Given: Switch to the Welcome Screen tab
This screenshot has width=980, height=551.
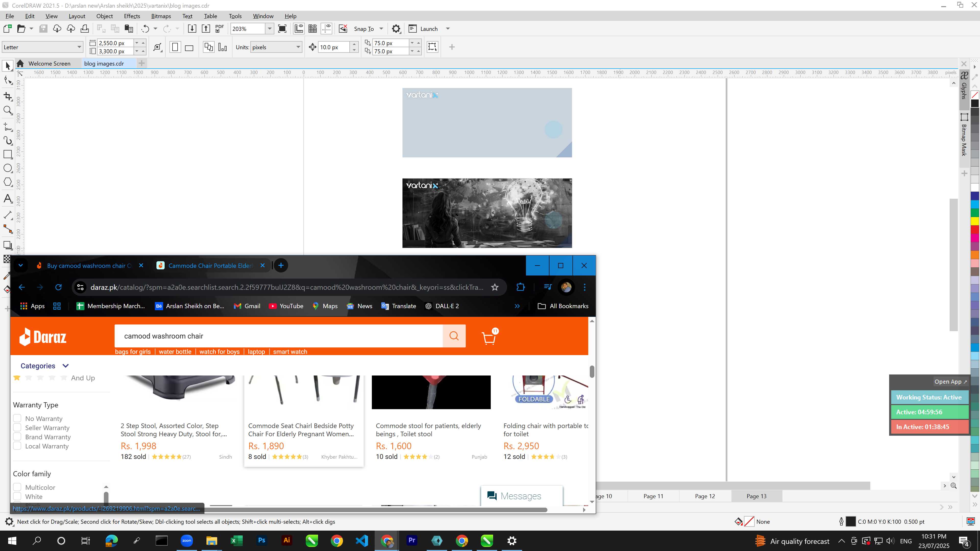Looking at the screenshot, I should pyautogui.click(x=49, y=64).
